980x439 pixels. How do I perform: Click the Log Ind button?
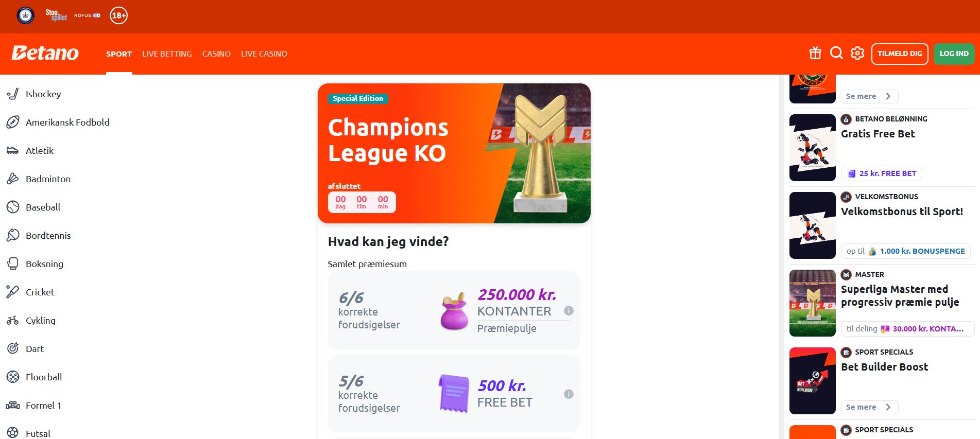[954, 54]
